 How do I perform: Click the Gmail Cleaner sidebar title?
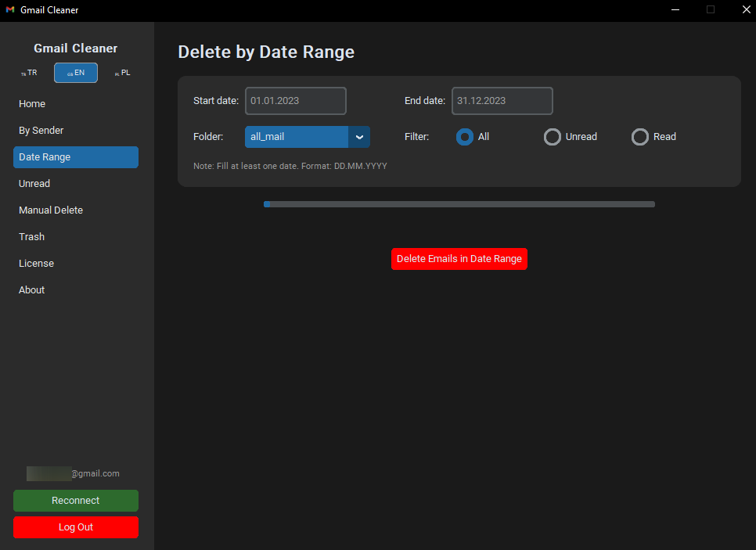click(x=76, y=49)
